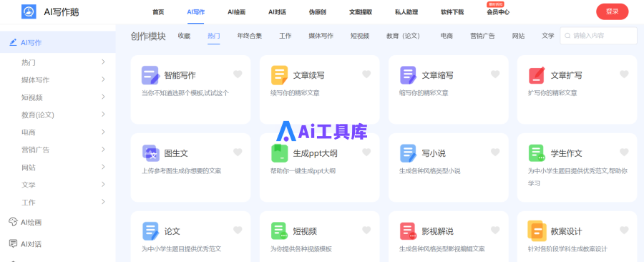This screenshot has height=262, width=644.
Task: Favorite the 影视解说 card with heart
Action: coord(495,230)
